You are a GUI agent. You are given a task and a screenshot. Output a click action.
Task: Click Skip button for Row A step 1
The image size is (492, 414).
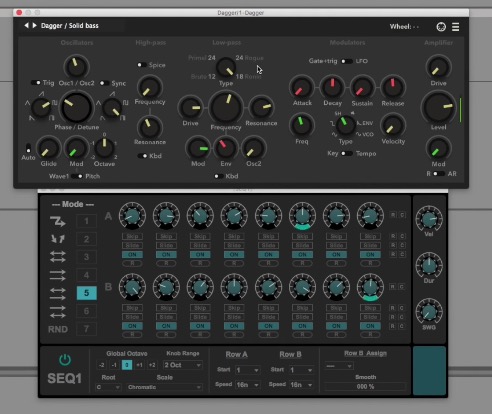point(132,236)
